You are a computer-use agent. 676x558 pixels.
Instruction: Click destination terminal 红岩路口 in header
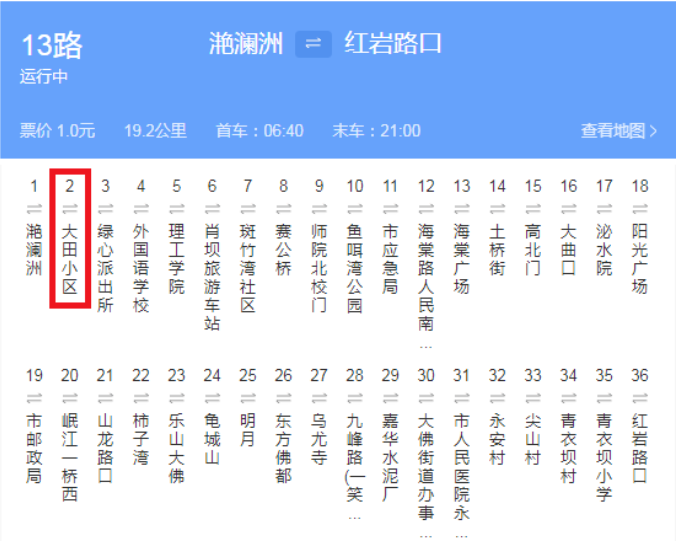click(x=393, y=43)
